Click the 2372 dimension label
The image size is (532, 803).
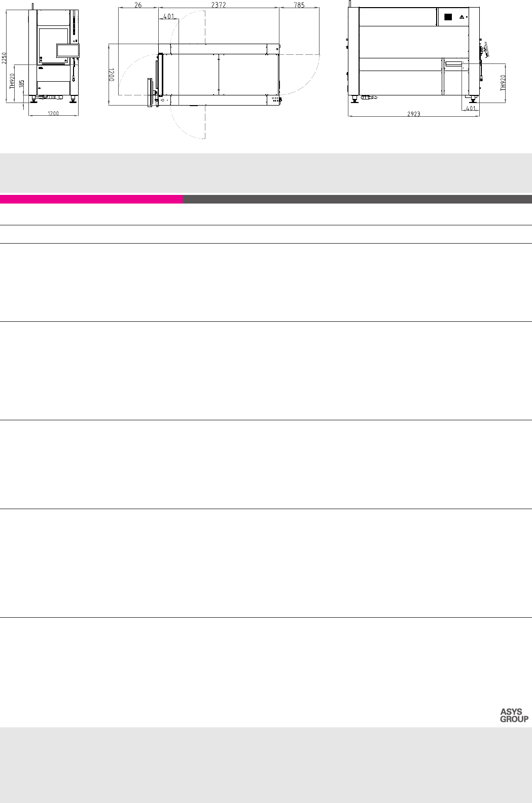(x=219, y=4)
